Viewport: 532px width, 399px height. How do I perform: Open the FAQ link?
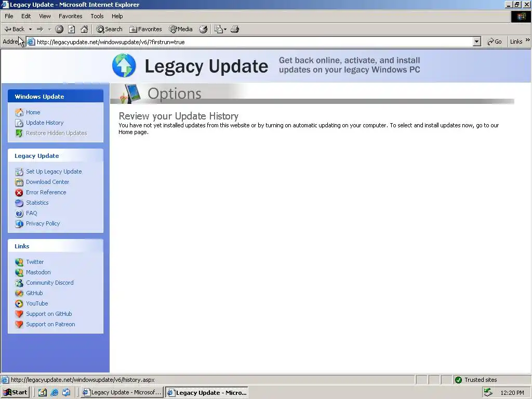(31, 214)
